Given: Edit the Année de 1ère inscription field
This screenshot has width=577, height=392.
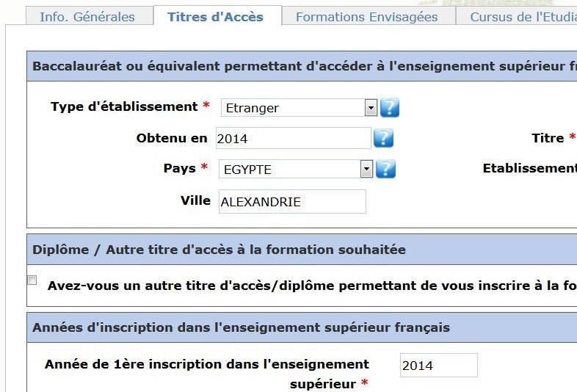Looking at the screenshot, I should click(x=439, y=365).
